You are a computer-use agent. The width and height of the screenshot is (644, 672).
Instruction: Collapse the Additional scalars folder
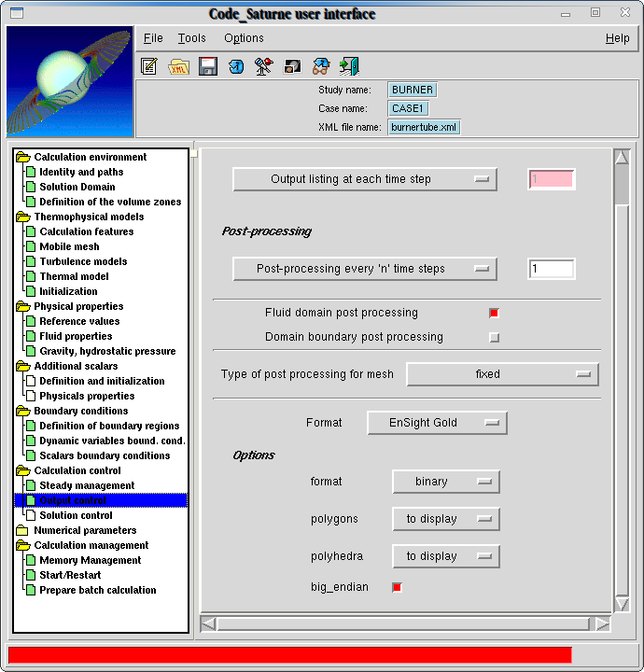click(x=23, y=366)
